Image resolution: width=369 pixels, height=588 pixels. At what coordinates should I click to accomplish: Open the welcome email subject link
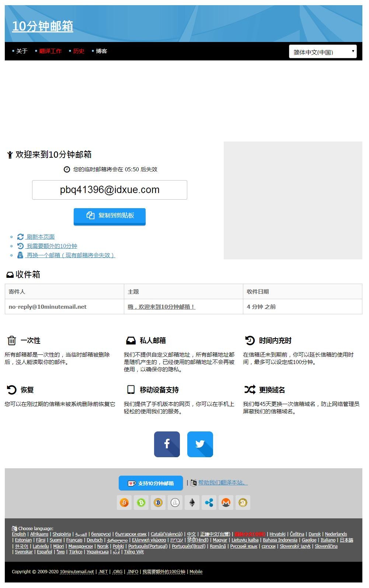pyautogui.click(x=161, y=307)
